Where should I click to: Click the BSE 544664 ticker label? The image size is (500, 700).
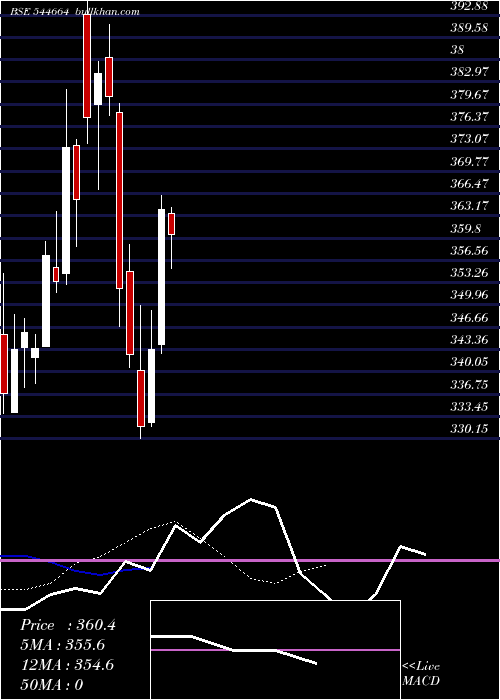[x=40, y=12]
